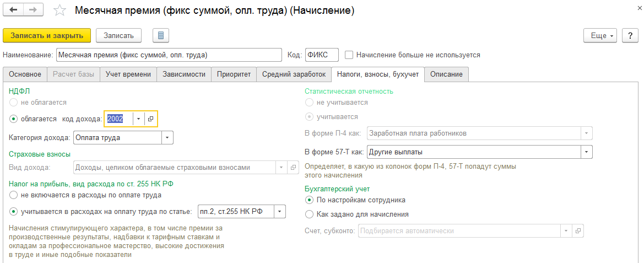This screenshot has width=644, height=263.
Task: Open the код дохода 2002 record icon
Action: pyautogui.click(x=151, y=119)
